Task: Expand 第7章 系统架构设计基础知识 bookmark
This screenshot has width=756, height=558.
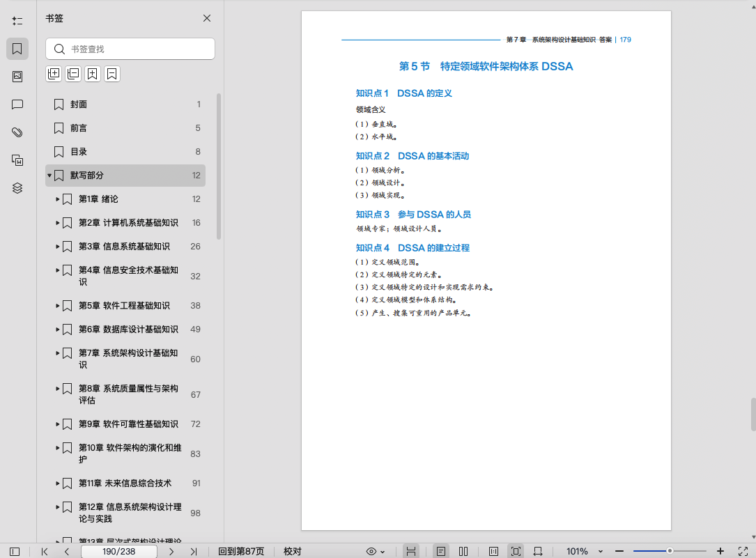Action: [57, 353]
